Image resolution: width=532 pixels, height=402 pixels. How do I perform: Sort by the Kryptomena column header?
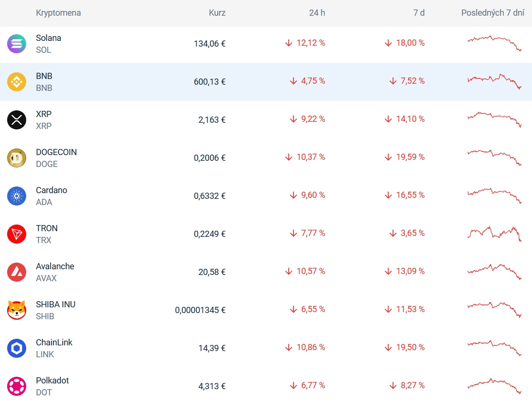[x=58, y=13]
